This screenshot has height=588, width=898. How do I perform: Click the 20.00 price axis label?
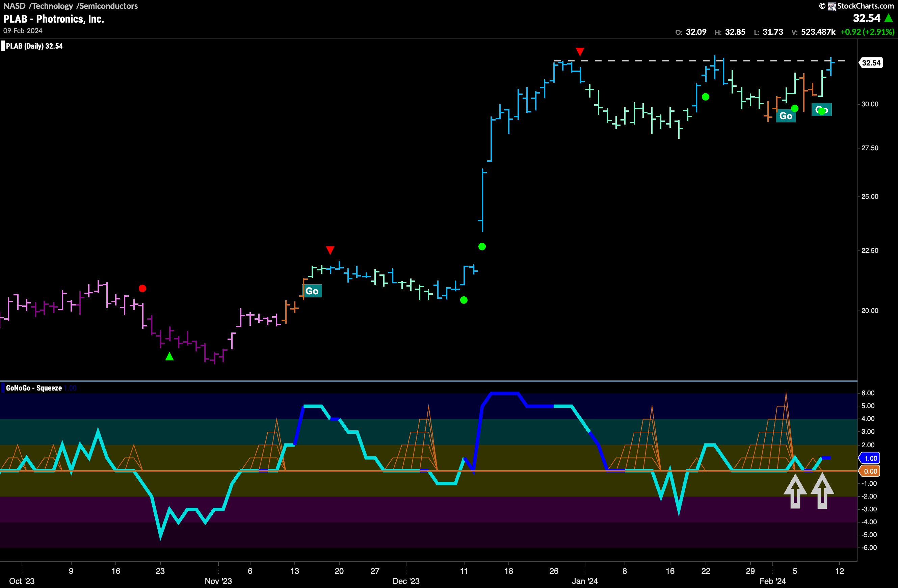[870, 311]
